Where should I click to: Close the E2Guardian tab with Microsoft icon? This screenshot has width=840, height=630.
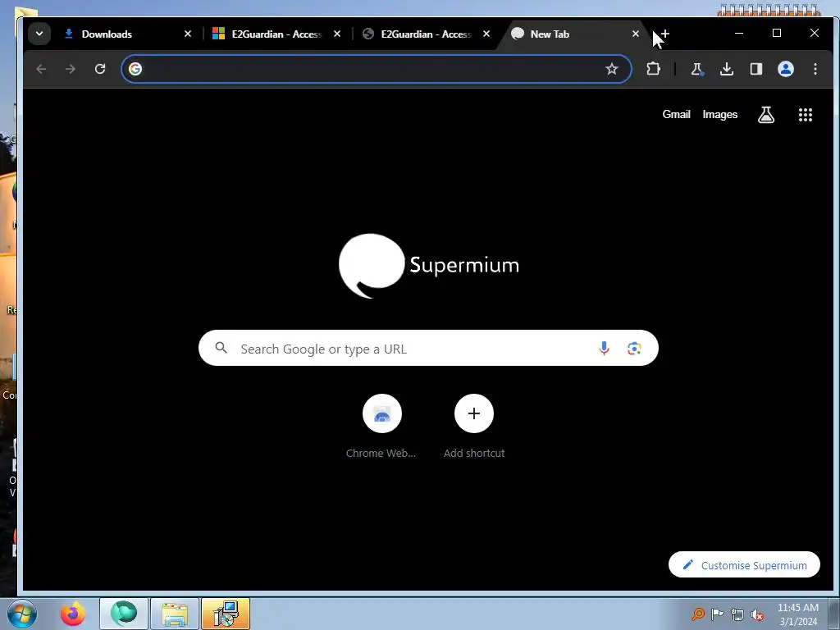337,34
